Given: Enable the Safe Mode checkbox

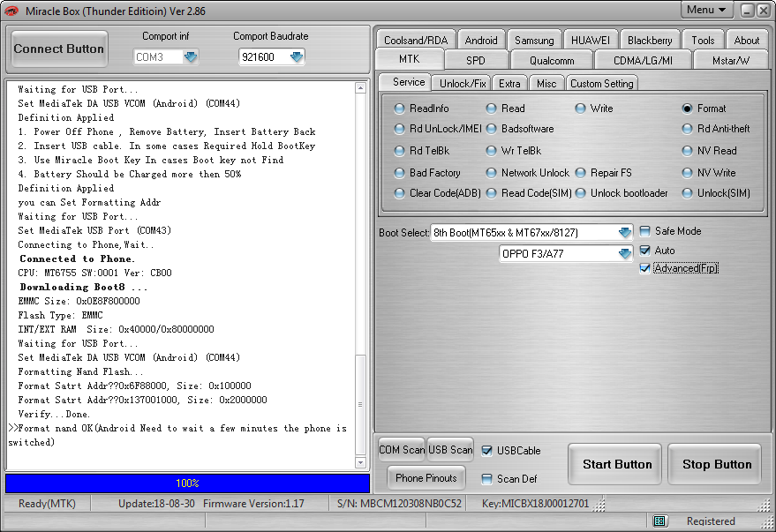Looking at the screenshot, I should (644, 231).
